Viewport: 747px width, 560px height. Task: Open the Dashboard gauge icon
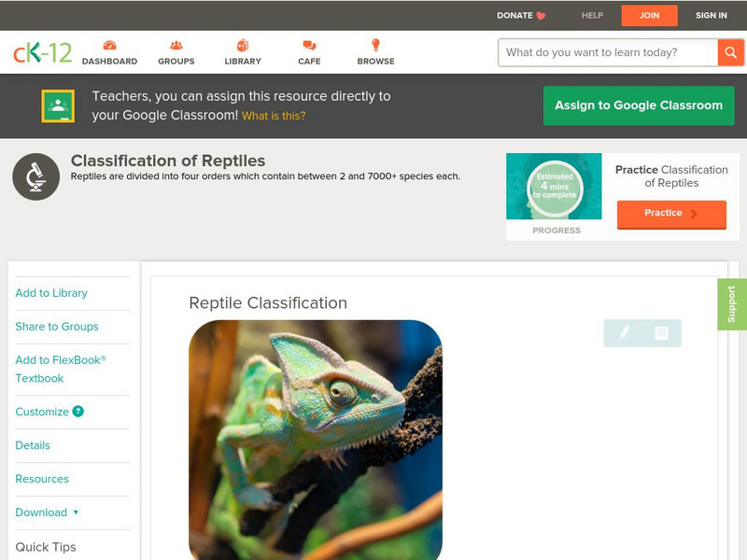coord(109,45)
